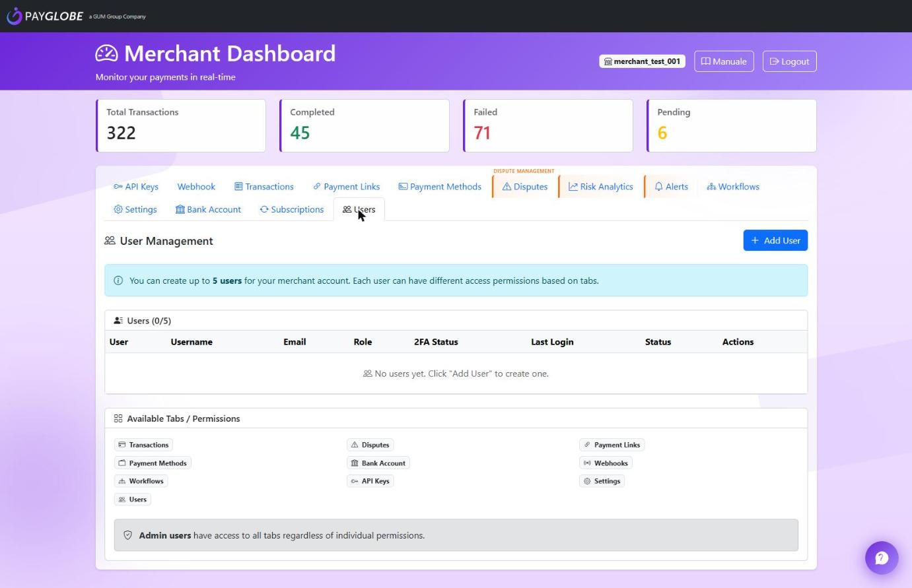912x588 pixels.
Task: Click the Username column header
Action: 192,342
